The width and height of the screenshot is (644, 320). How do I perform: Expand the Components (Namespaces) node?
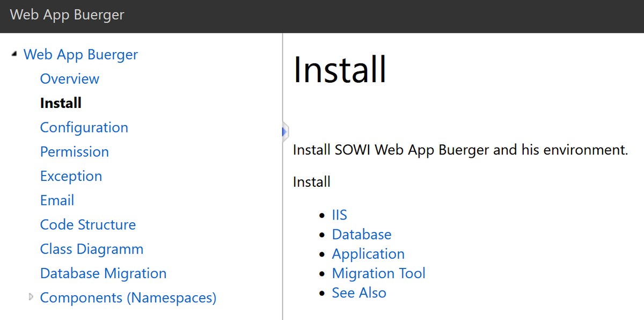coord(31,296)
